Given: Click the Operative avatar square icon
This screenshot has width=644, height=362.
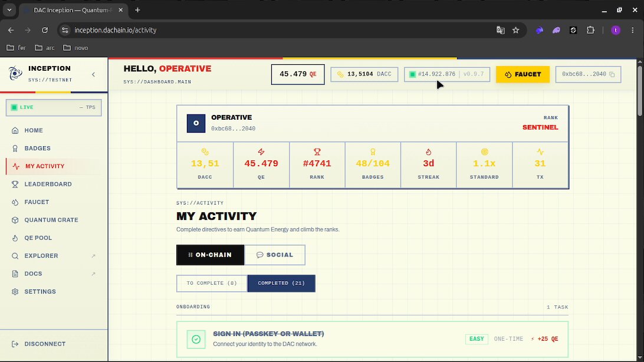Looking at the screenshot, I should click(196, 123).
